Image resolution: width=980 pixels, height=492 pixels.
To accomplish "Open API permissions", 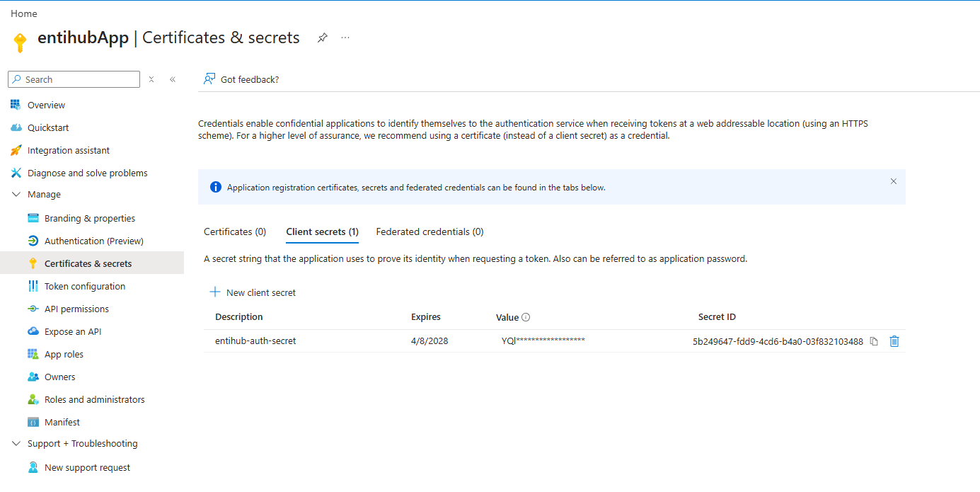I will point(76,309).
